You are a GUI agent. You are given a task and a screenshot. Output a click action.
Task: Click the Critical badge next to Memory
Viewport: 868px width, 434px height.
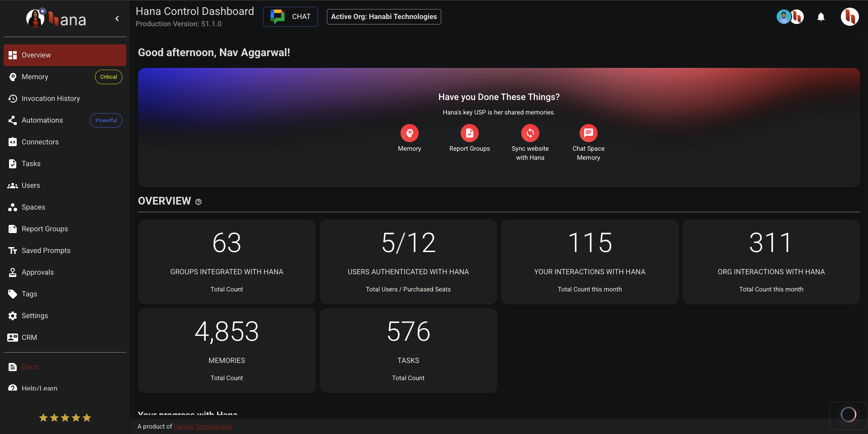click(x=108, y=77)
